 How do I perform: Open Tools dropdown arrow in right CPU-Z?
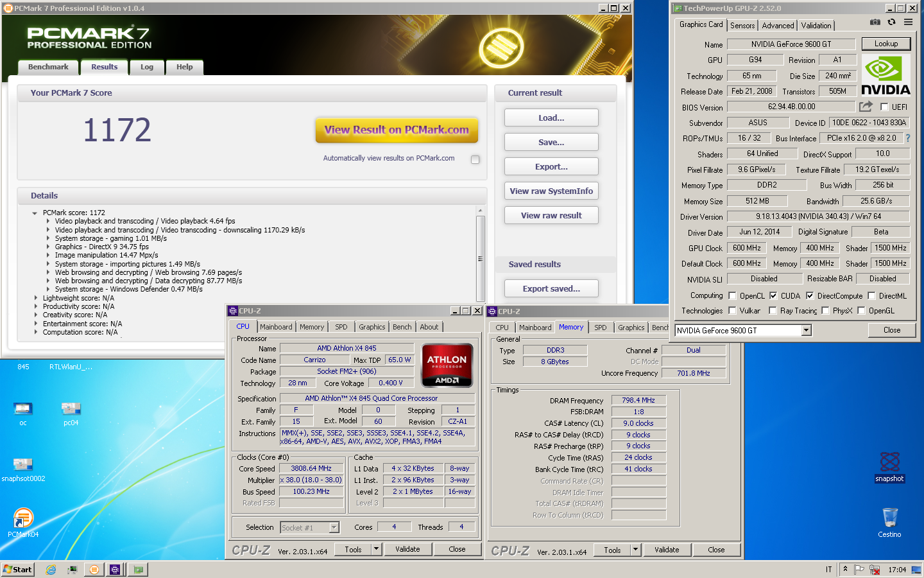point(636,550)
